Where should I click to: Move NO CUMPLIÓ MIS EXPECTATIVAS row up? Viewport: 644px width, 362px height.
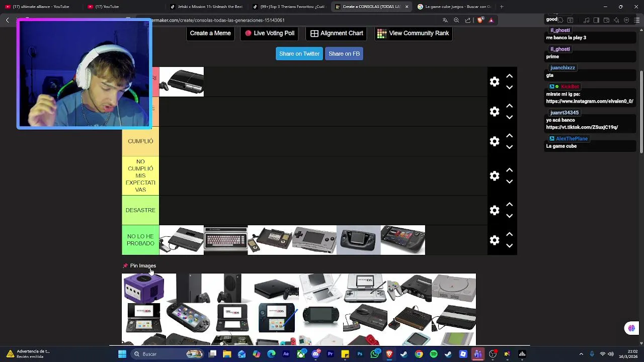tap(509, 170)
